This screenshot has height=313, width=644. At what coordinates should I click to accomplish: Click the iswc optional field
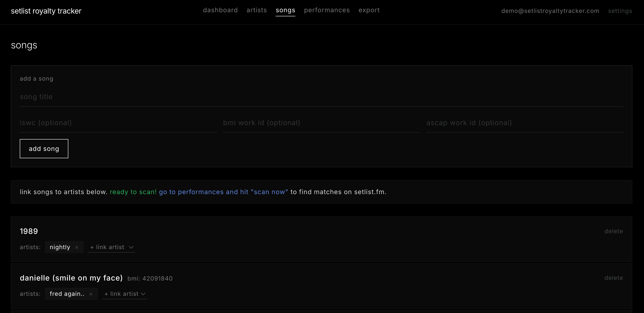(x=100, y=123)
